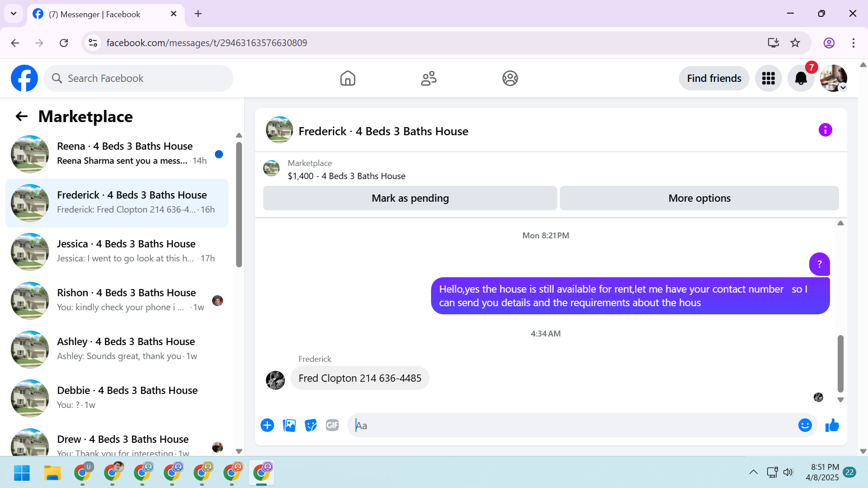Open the clock showing 8:51 PM

point(822,473)
